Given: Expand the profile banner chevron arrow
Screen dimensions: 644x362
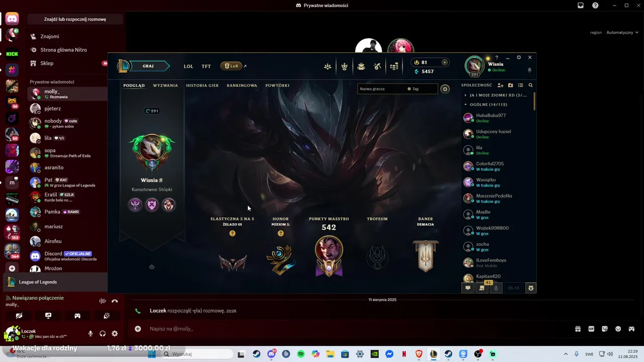Looking at the screenshot, I should 151,267.
